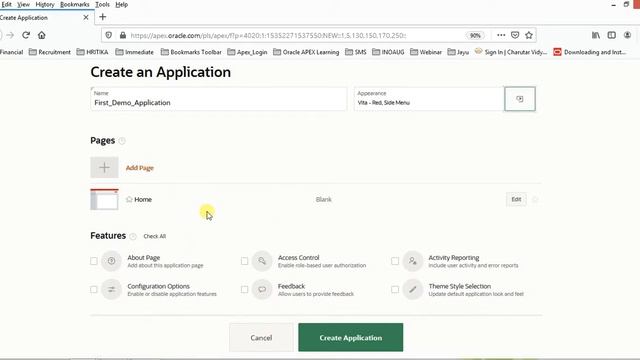Open the Webinar bookmarks folder

tap(426, 52)
